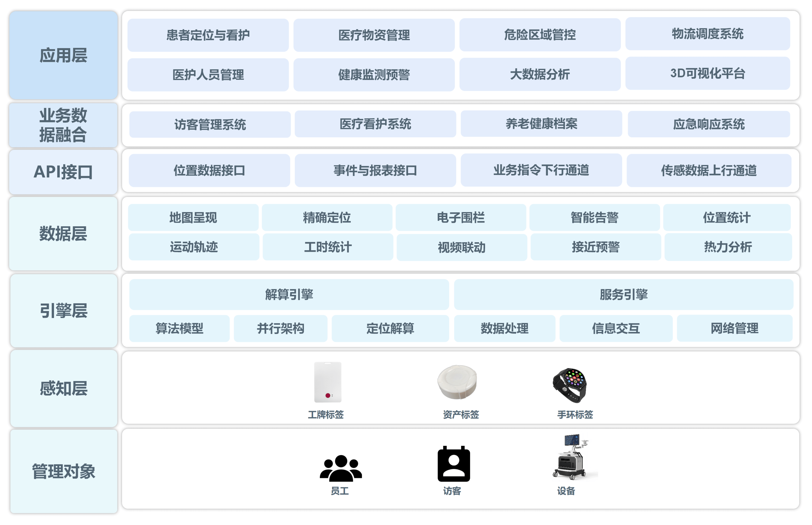Select the 业务数据融合 layer label

[x=63, y=125]
